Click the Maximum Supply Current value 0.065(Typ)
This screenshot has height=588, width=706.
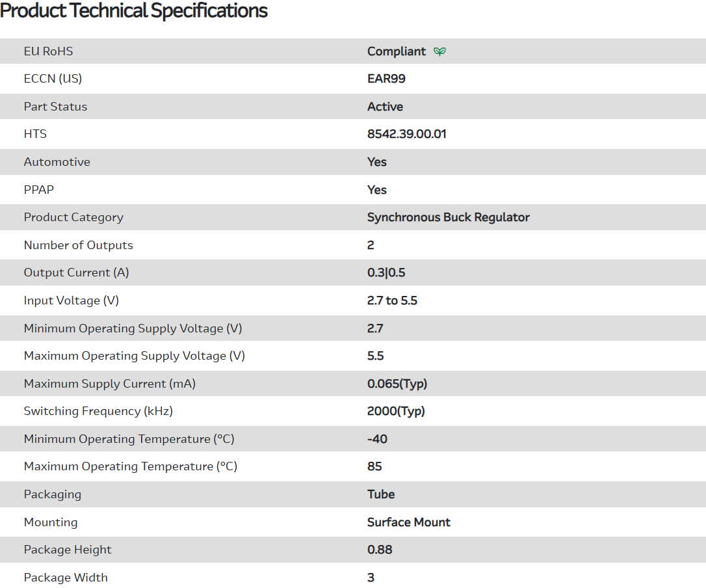coord(397,384)
